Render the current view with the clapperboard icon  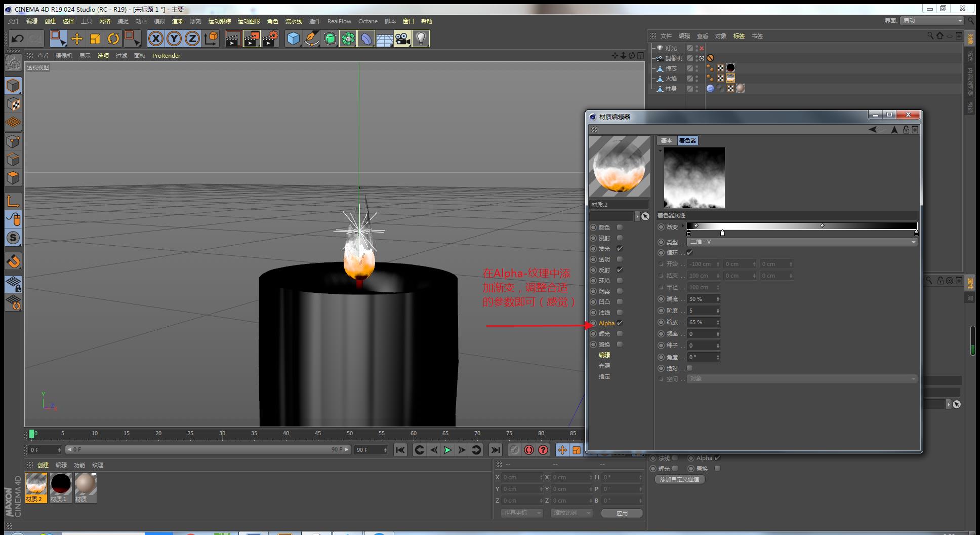[x=233, y=39]
